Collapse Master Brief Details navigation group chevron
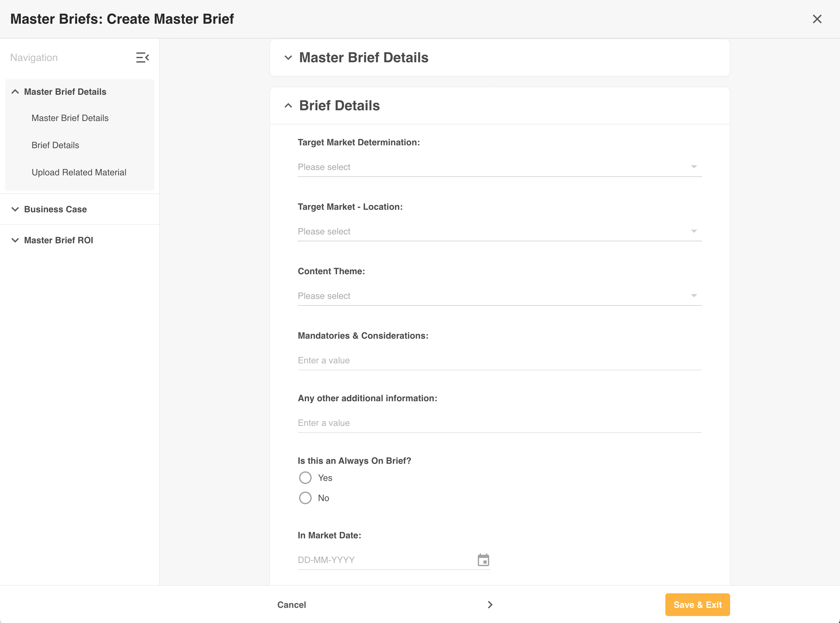The height and width of the screenshot is (623, 840). tap(15, 92)
